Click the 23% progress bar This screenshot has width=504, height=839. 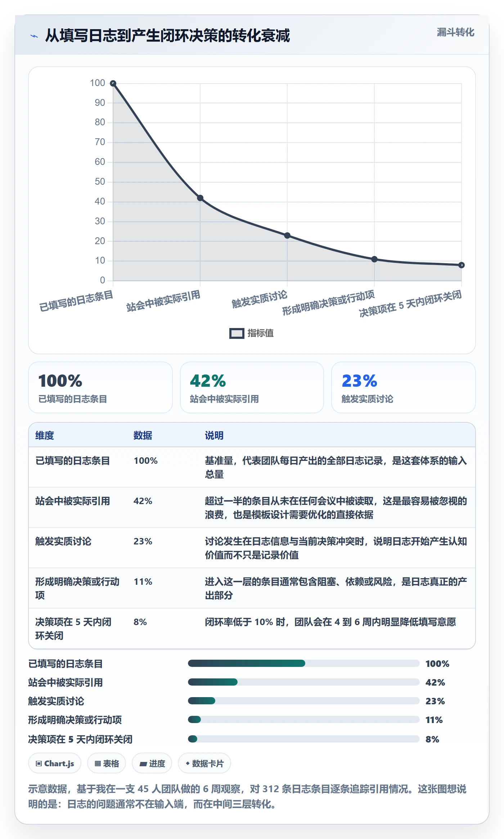[x=303, y=701]
